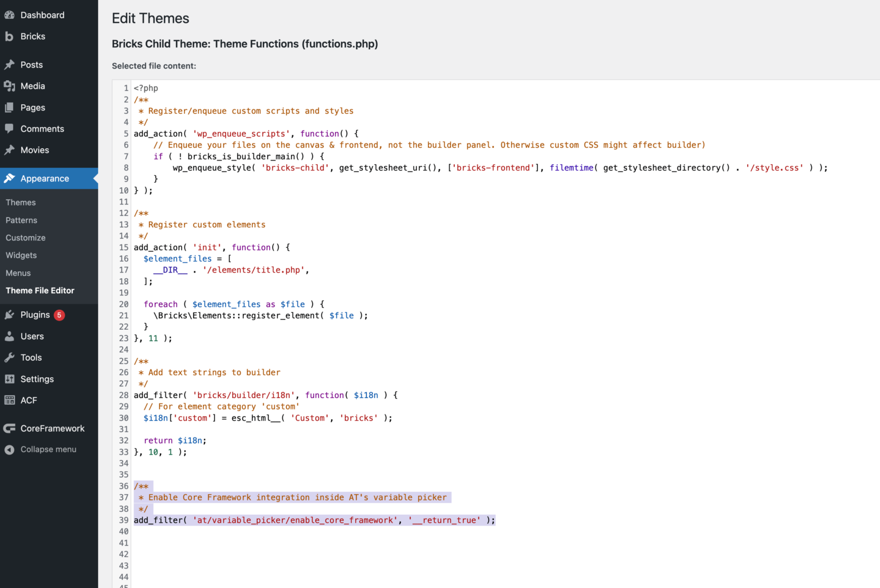Click the 'Register custom elements' comment
Screen dimensions: 880x588
point(207,224)
